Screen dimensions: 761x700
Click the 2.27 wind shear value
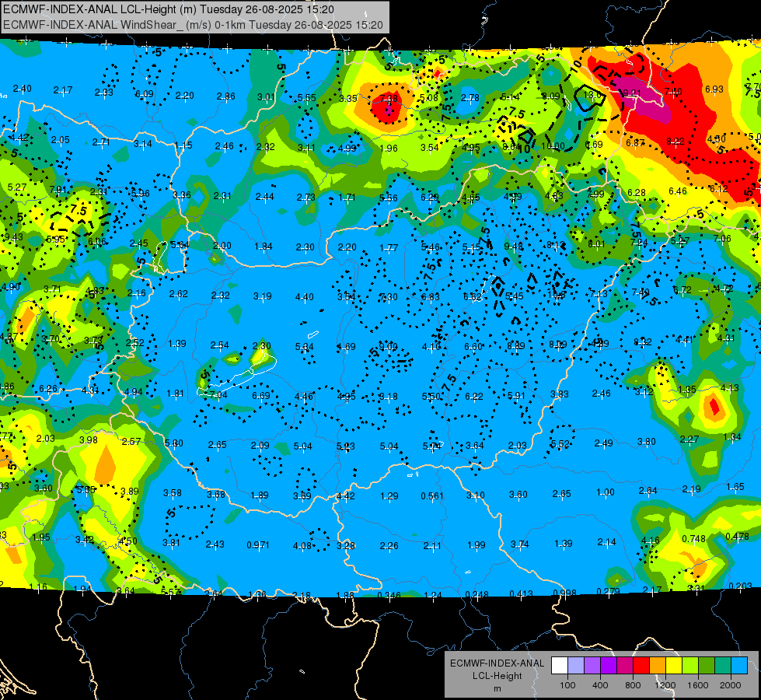coord(689,439)
